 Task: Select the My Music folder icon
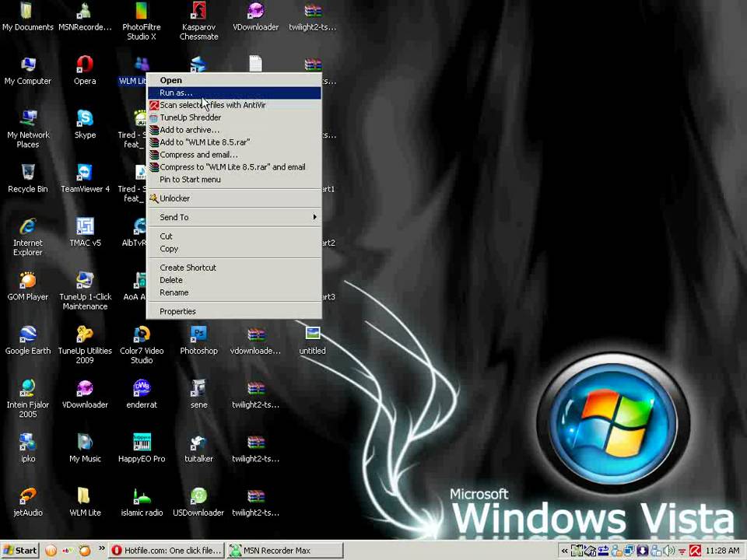85,448
